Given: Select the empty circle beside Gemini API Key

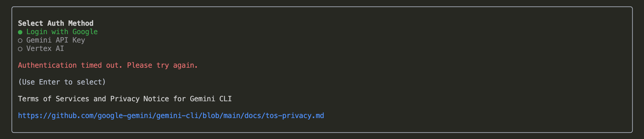Looking at the screenshot, I should pos(20,40).
